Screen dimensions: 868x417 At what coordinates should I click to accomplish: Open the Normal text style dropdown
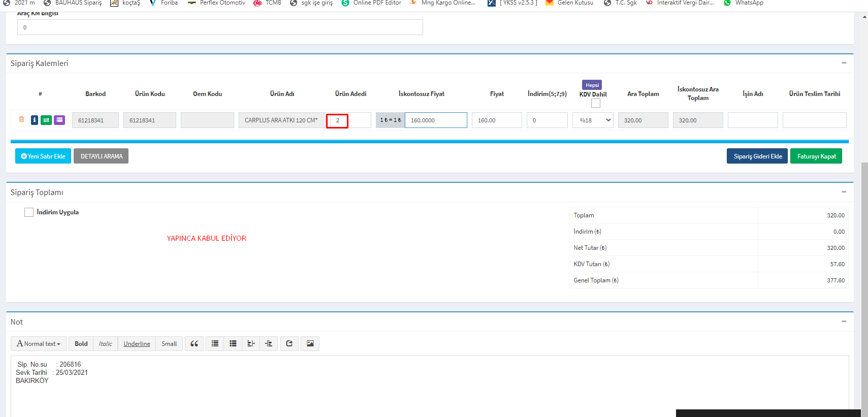click(39, 344)
